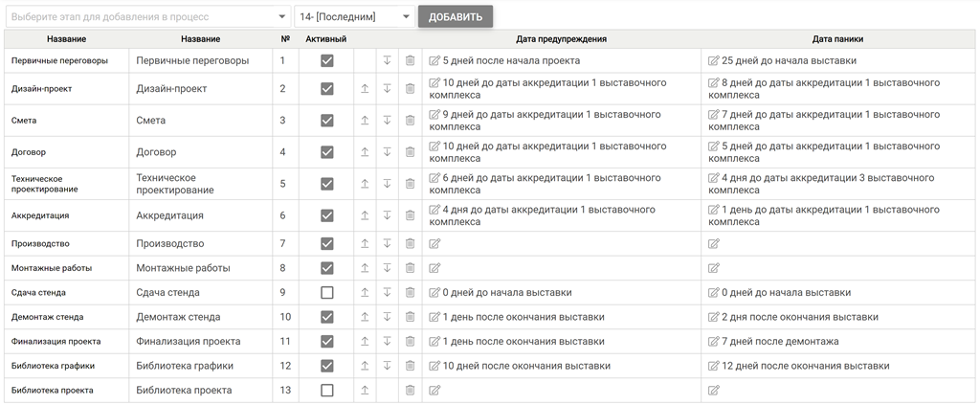Uncheck active box for Техническое проектирование

click(x=327, y=184)
